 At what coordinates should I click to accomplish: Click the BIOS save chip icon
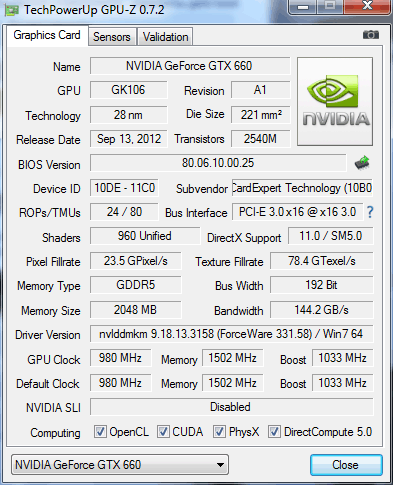click(362, 163)
